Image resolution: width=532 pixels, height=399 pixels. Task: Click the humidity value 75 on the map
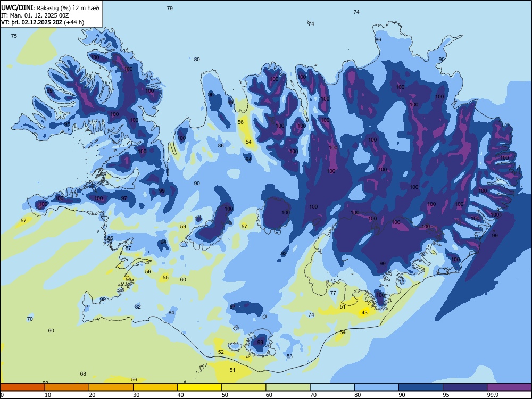click(x=14, y=36)
